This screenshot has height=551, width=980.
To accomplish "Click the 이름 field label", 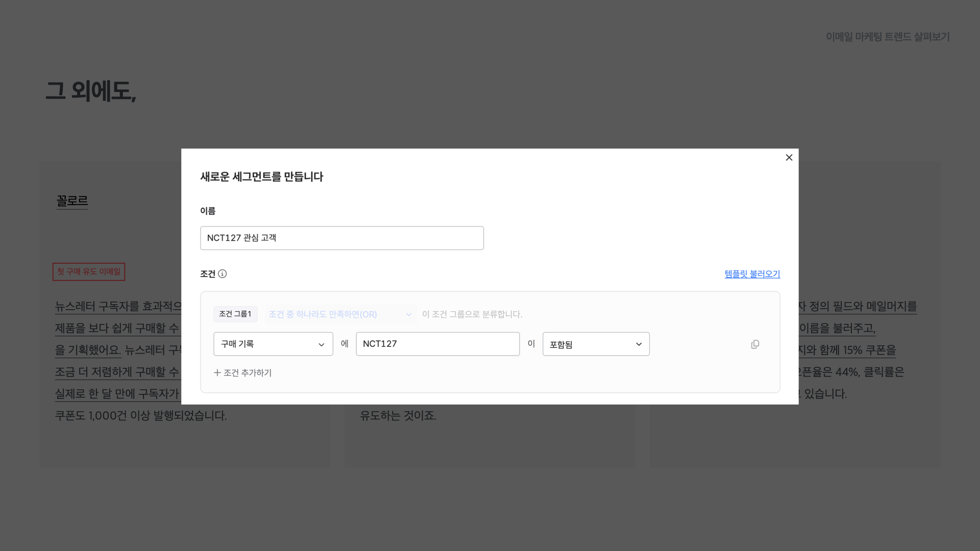I will [x=208, y=211].
